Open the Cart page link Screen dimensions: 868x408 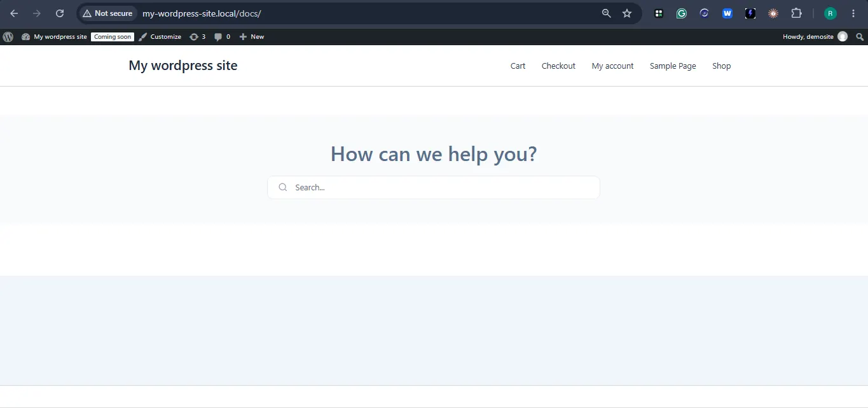[x=518, y=66]
